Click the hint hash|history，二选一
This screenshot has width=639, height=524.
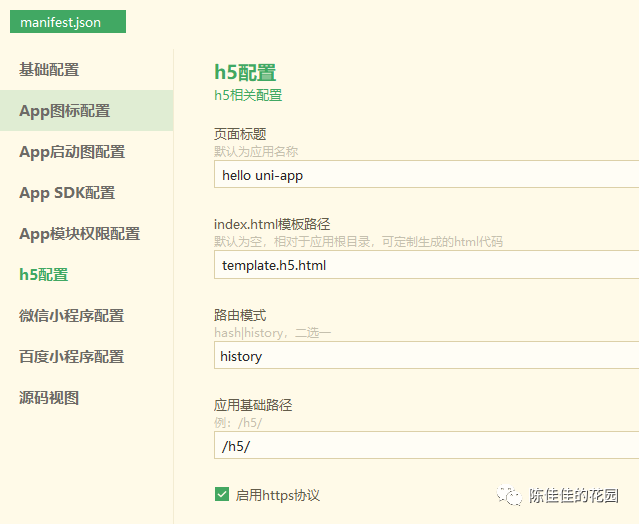[273, 333]
